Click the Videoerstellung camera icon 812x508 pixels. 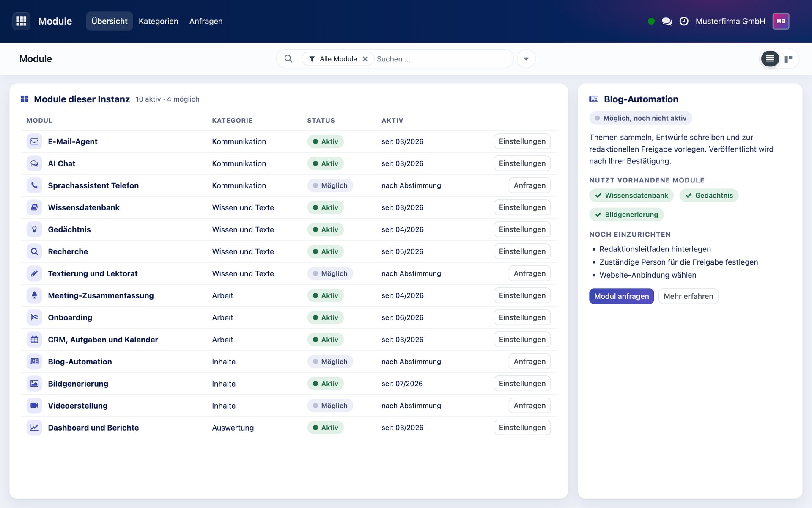pos(34,406)
